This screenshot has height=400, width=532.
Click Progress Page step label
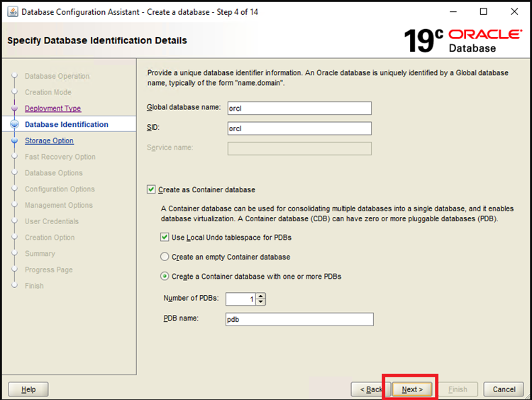pyautogui.click(x=48, y=270)
